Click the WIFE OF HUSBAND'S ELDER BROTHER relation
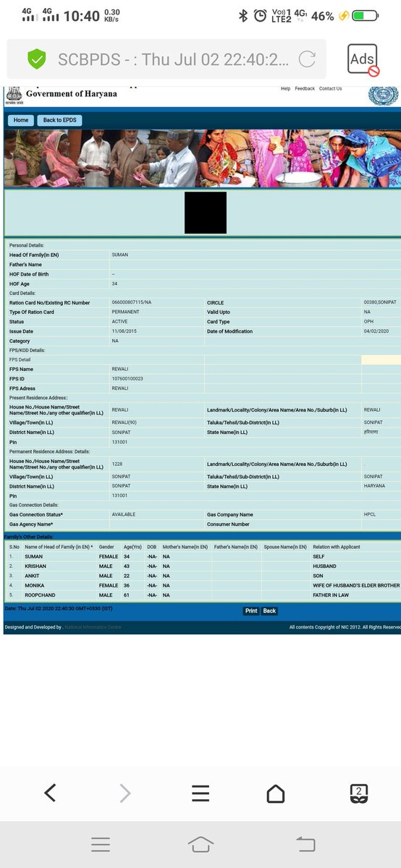401x868 pixels. 356,584
